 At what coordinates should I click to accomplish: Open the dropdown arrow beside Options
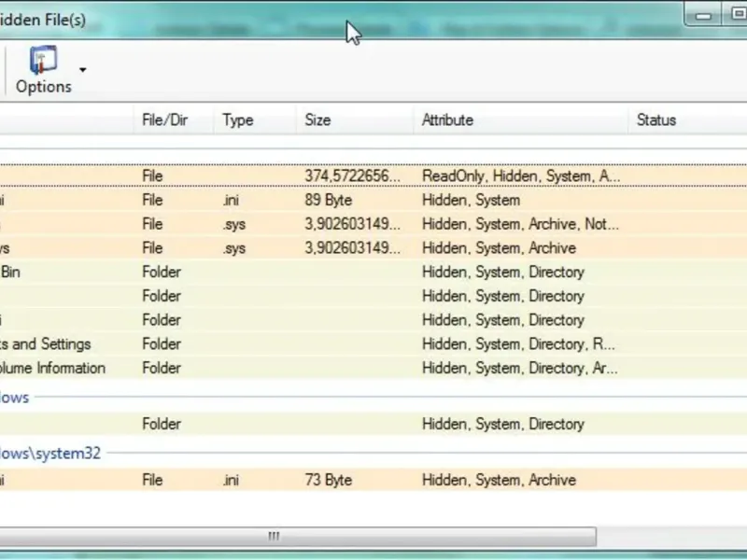click(x=83, y=70)
